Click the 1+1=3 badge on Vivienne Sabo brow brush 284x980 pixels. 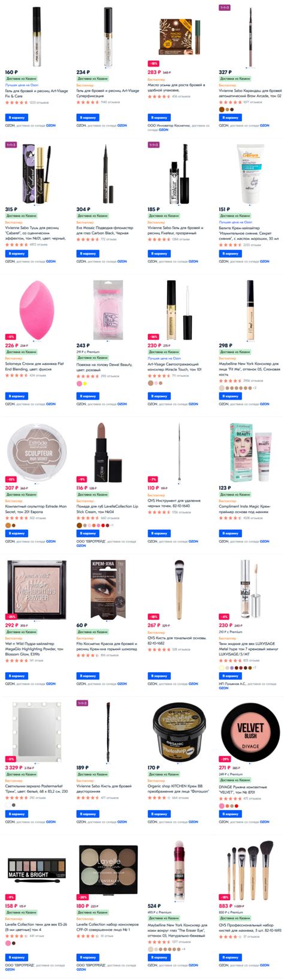click(82, 703)
